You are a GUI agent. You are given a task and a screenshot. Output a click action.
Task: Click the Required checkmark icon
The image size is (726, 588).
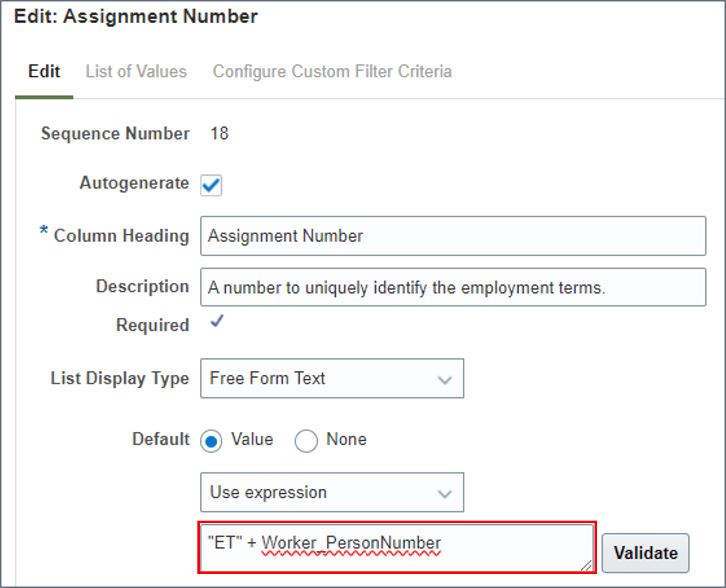217,321
